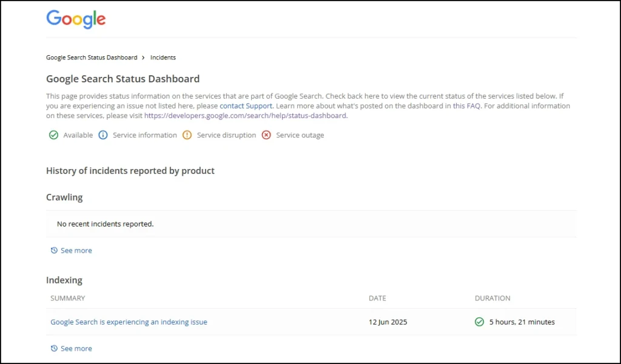Click the Google logo
The height and width of the screenshot is (364, 621).
click(x=76, y=19)
